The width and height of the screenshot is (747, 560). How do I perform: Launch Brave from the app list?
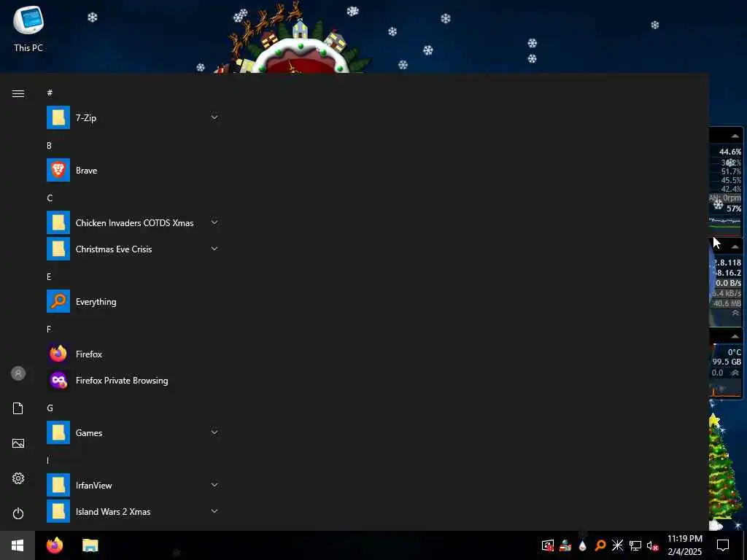pos(133,171)
